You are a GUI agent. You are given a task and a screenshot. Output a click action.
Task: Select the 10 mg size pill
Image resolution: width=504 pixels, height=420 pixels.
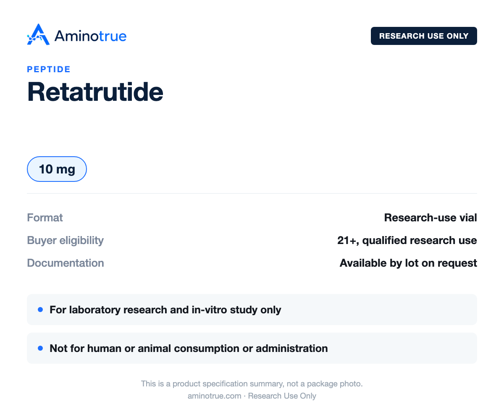coord(57,169)
